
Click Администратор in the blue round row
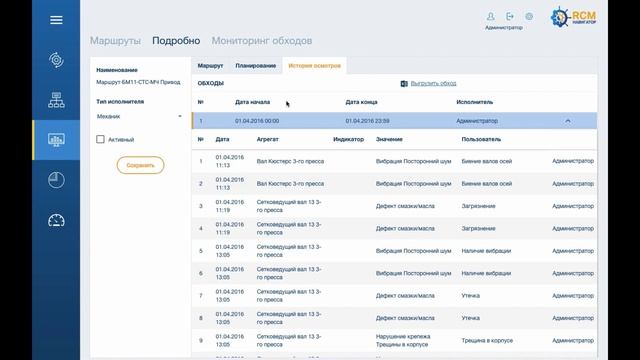point(477,121)
